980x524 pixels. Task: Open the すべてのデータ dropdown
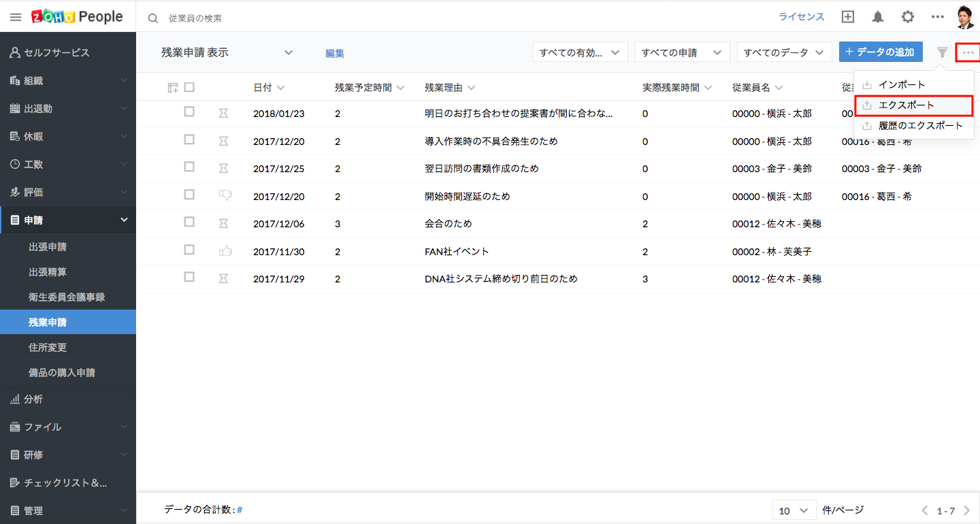784,52
